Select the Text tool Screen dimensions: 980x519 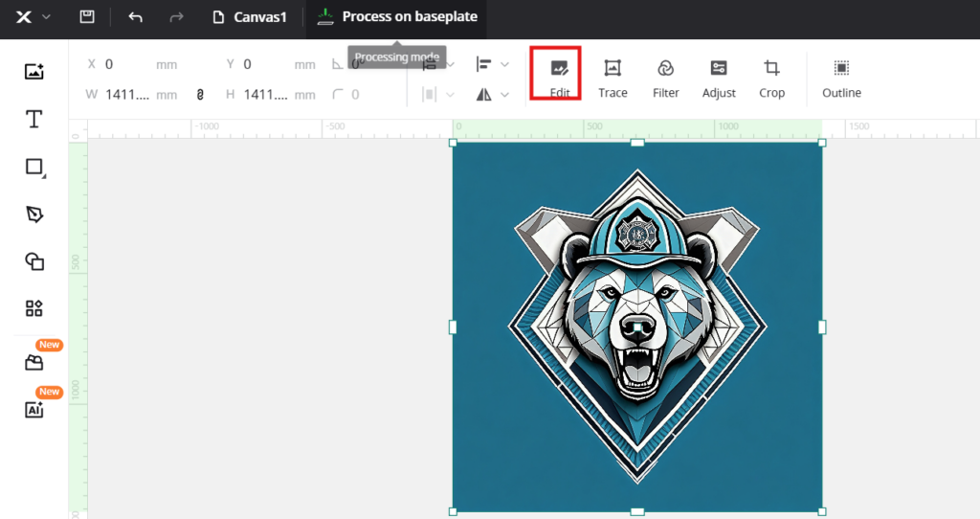click(x=33, y=119)
